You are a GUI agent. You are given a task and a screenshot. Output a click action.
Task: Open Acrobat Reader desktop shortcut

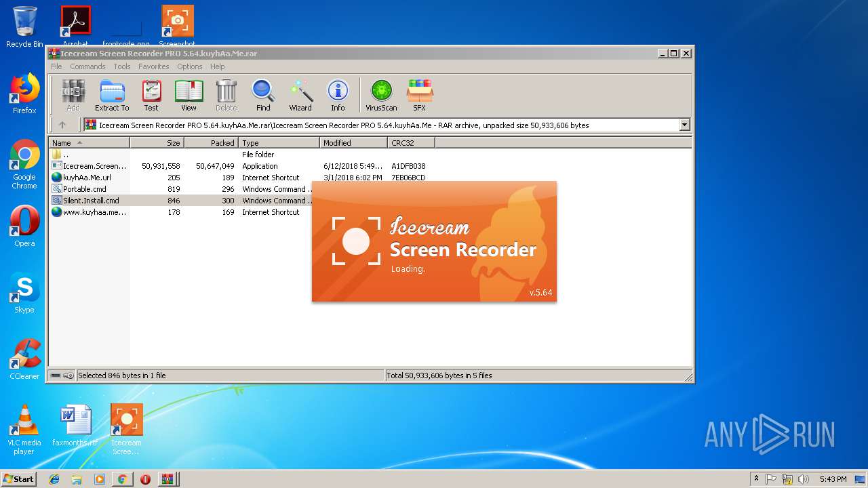point(76,26)
